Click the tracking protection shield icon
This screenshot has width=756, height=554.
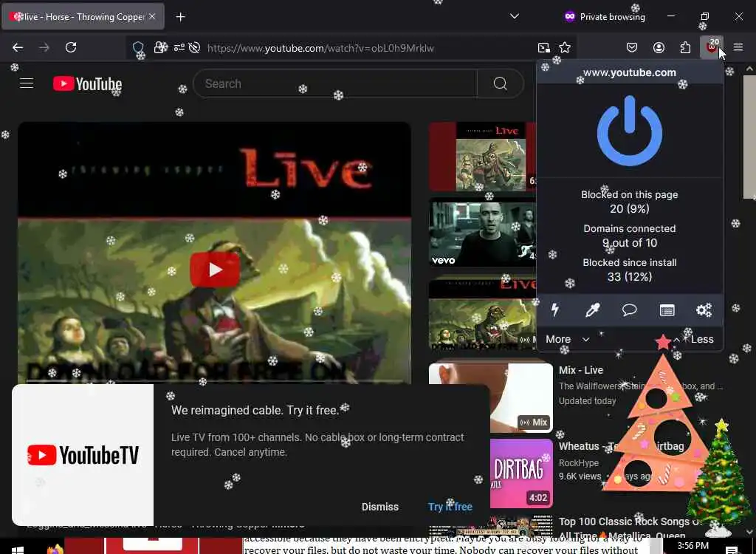138,47
